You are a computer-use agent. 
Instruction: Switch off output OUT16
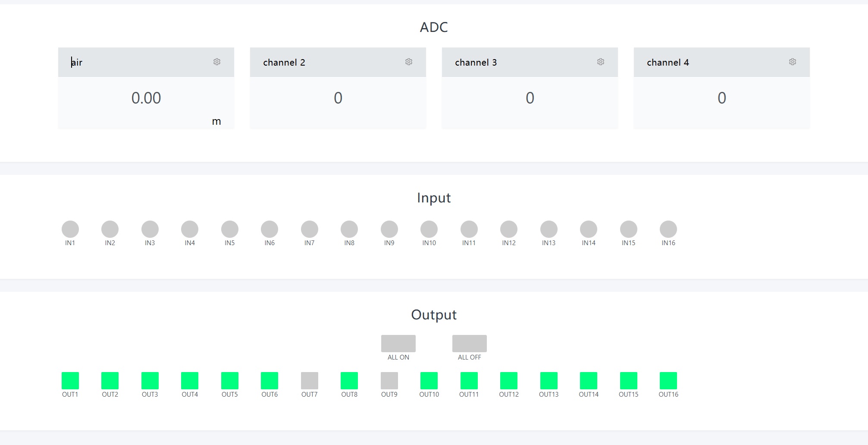pos(668,381)
